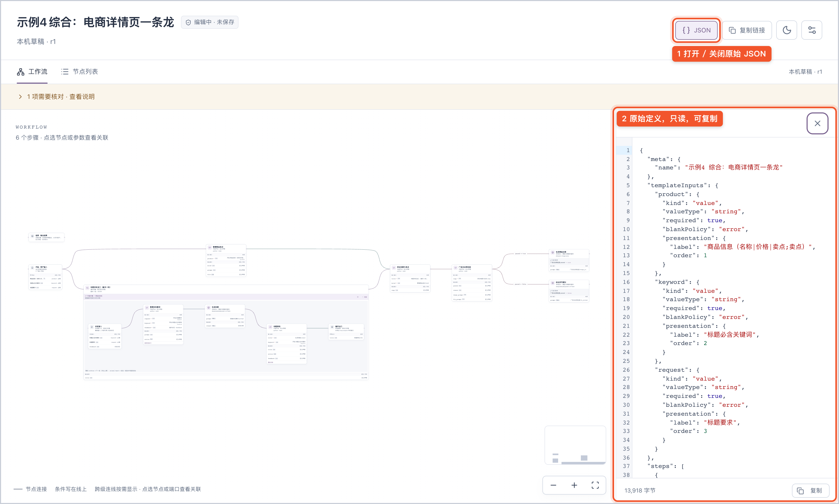Collapse the loop container with its 收起 toggle
The width and height of the screenshot is (839, 504).
click(x=365, y=297)
